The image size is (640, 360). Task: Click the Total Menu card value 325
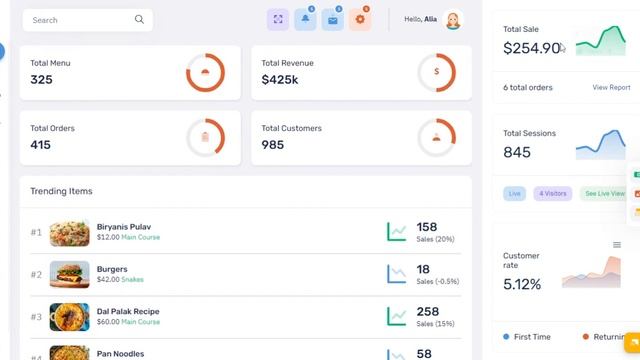click(x=41, y=80)
